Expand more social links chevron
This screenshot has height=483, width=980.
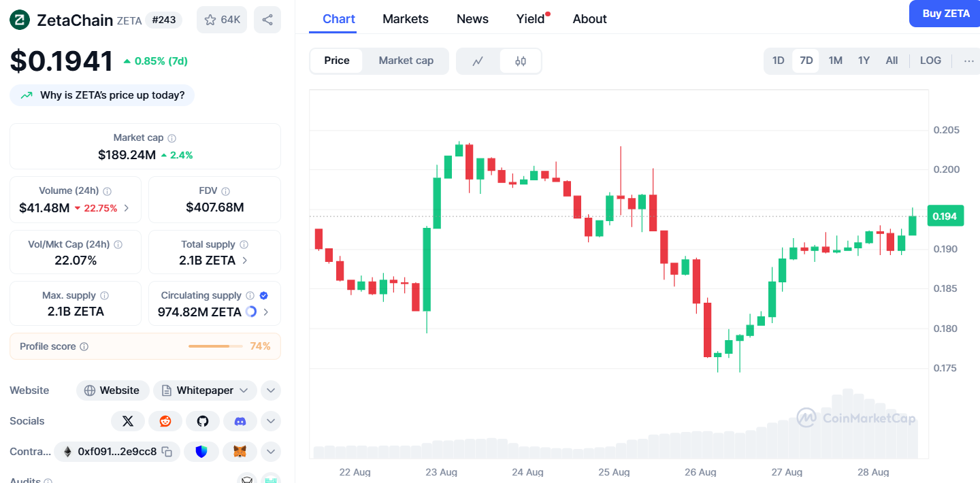[x=271, y=421]
